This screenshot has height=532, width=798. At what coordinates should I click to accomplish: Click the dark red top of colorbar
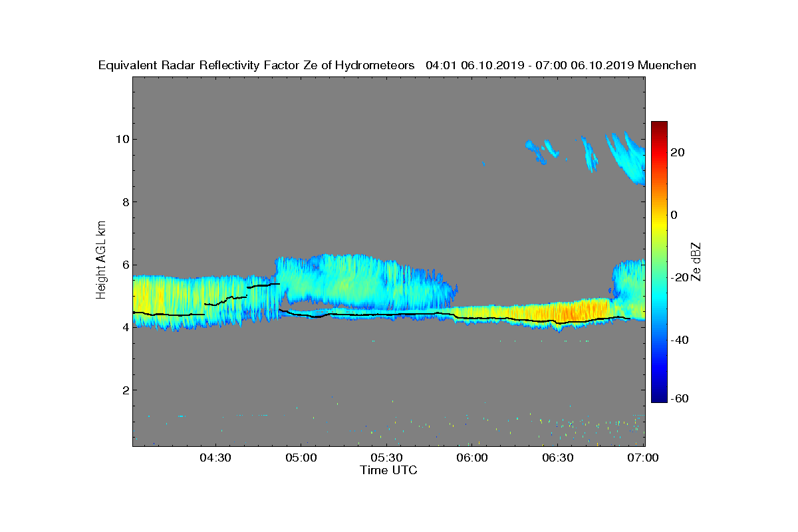click(659, 126)
